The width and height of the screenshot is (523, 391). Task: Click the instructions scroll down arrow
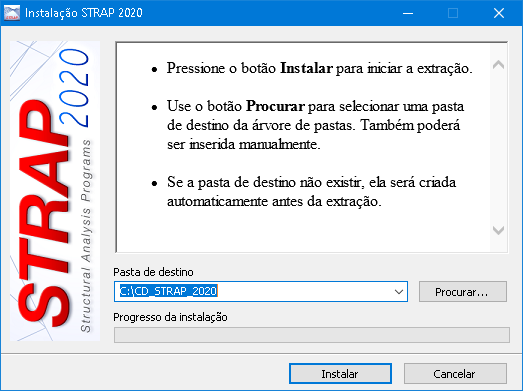click(x=499, y=230)
